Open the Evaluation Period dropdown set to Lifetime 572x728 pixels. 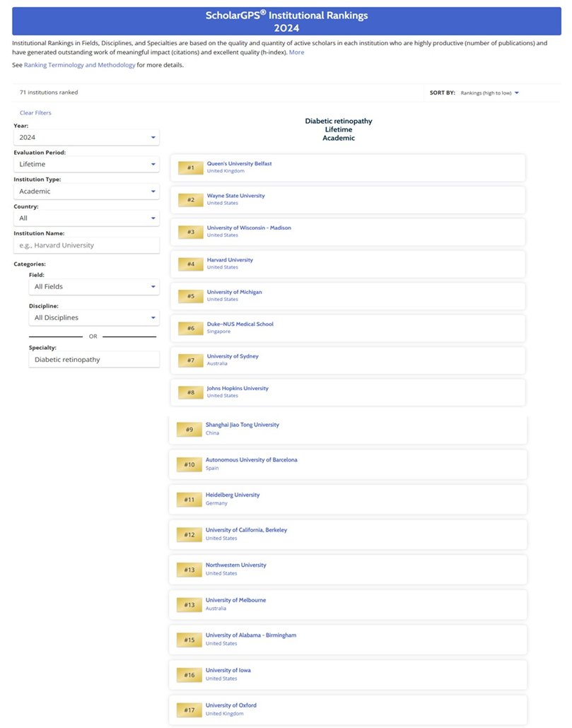point(86,165)
